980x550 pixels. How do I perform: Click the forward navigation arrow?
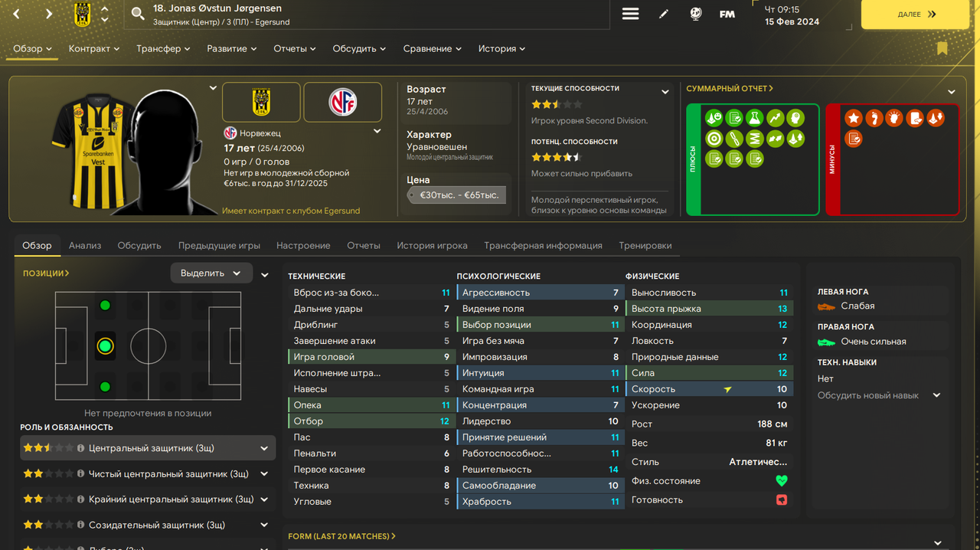(49, 14)
